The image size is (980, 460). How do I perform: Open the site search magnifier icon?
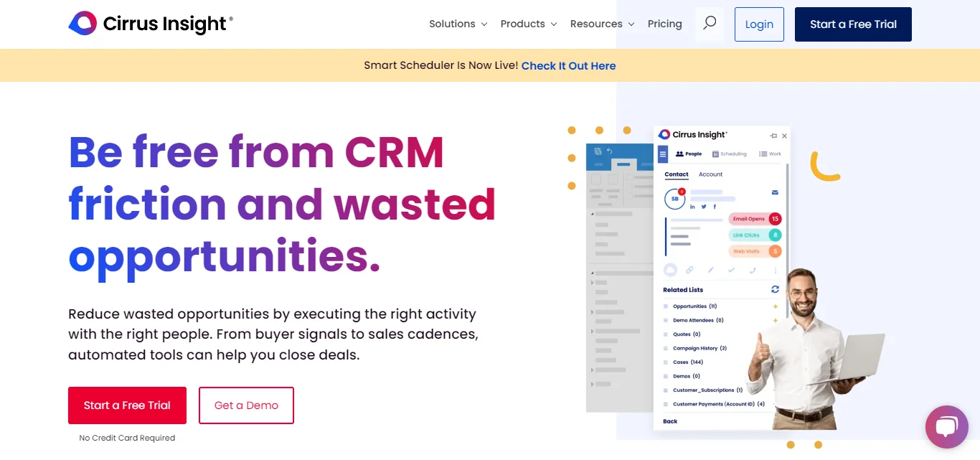pyautogui.click(x=710, y=24)
